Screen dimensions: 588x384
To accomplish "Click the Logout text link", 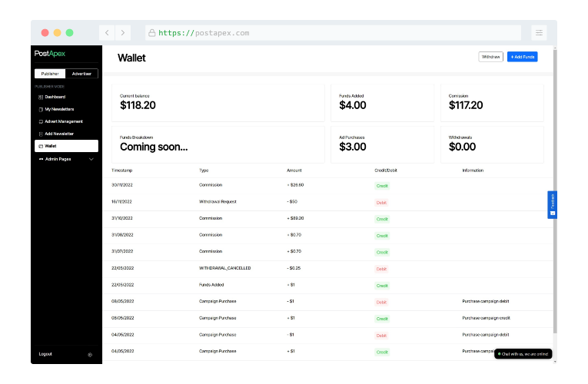I will click(45, 354).
